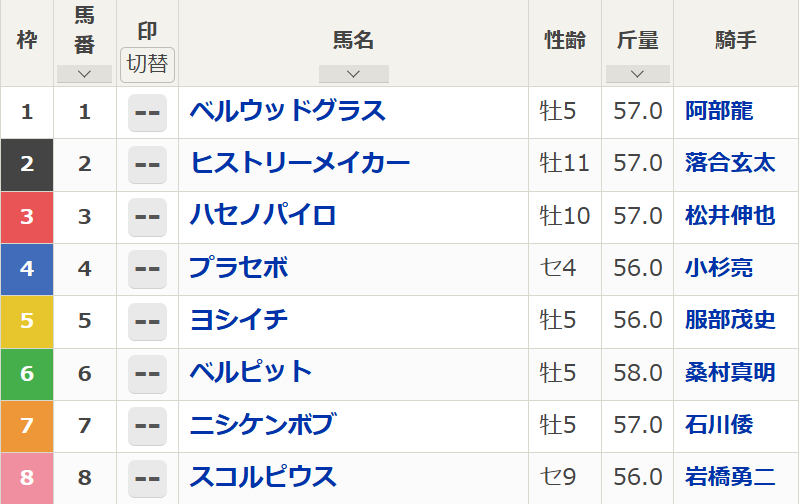799x504 pixels.
Task: Click red frame 3 color cell
Action: [27, 217]
